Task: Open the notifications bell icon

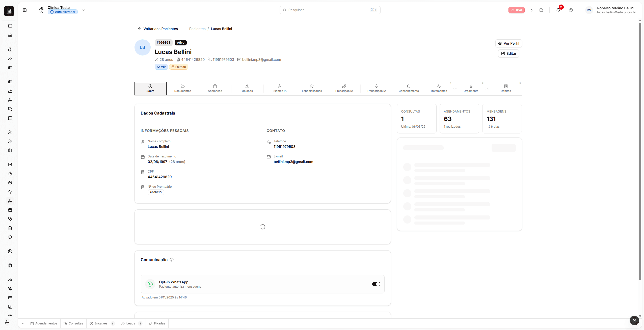Action: click(x=558, y=10)
